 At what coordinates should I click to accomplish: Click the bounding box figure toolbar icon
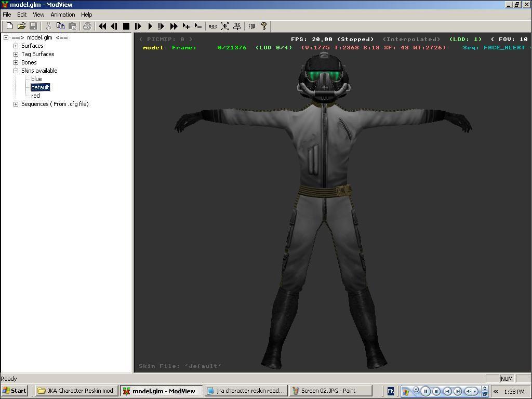225,26
